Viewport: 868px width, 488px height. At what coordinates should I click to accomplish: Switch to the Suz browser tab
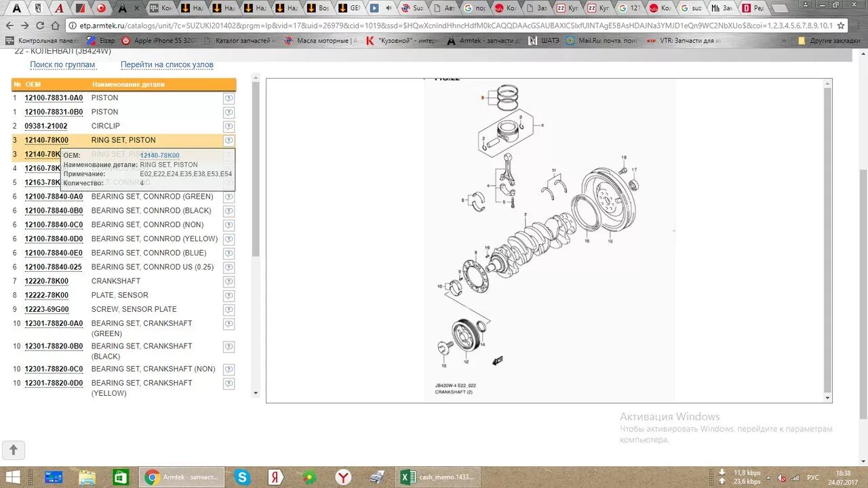(414, 8)
